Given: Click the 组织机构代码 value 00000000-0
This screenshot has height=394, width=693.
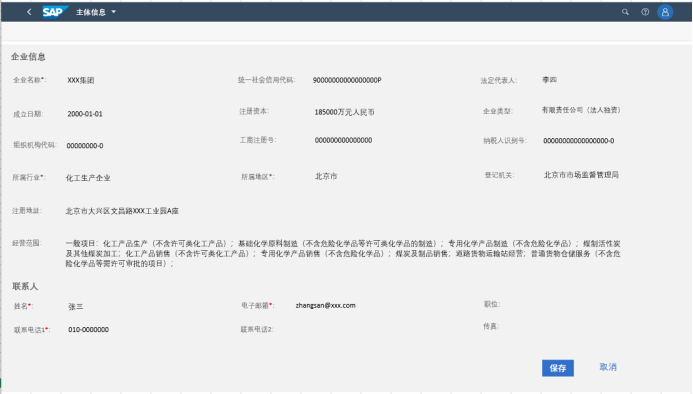Looking at the screenshot, I should click(85, 145).
